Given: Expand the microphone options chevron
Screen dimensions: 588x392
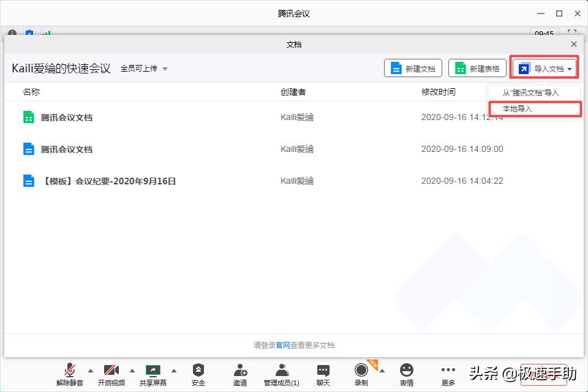Looking at the screenshot, I should (91, 371).
